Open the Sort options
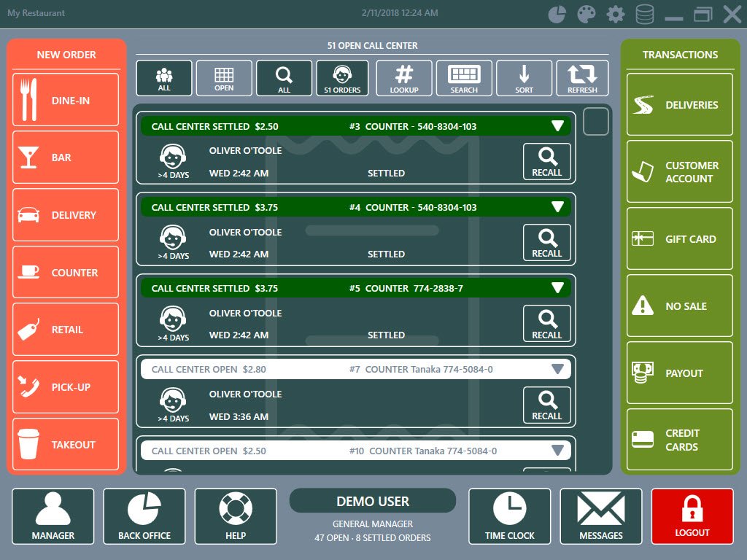This screenshot has width=747, height=560. [524, 78]
